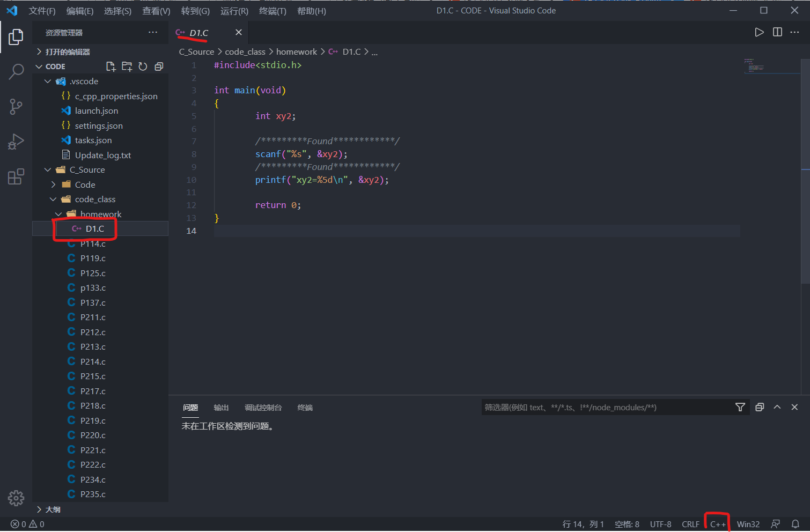
Task: Open the 终端(T) menu
Action: 273,11
